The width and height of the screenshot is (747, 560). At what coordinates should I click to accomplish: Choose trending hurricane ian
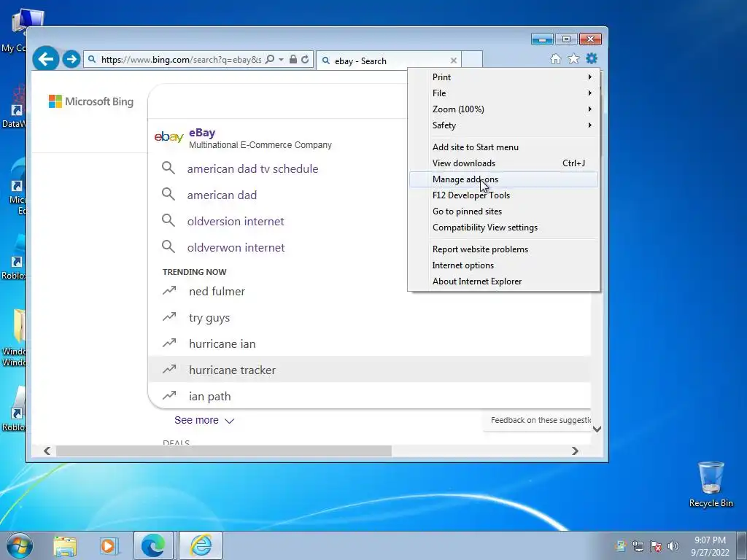(222, 344)
